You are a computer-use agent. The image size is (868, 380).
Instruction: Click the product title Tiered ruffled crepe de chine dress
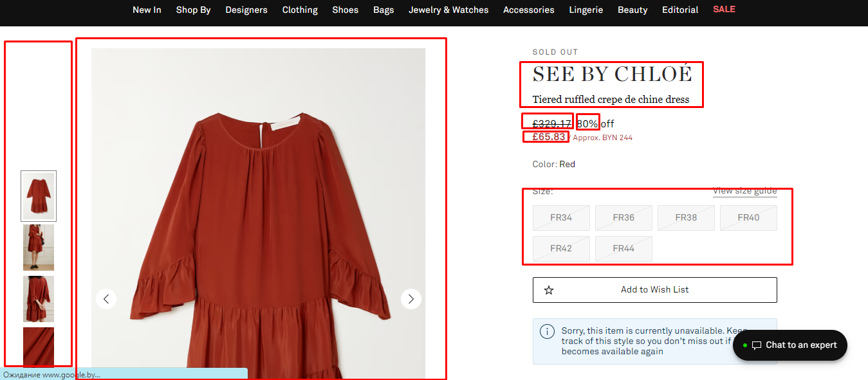point(611,100)
